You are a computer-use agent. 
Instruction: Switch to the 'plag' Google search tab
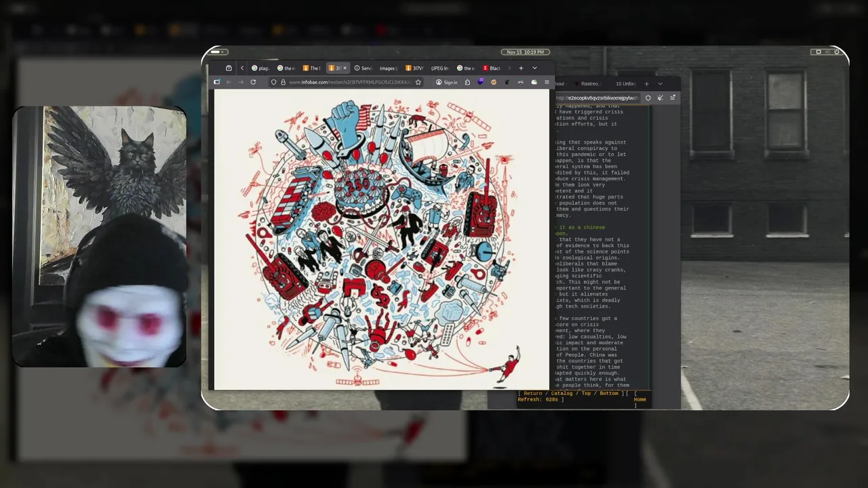pyautogui.click(x=261, y=68)
